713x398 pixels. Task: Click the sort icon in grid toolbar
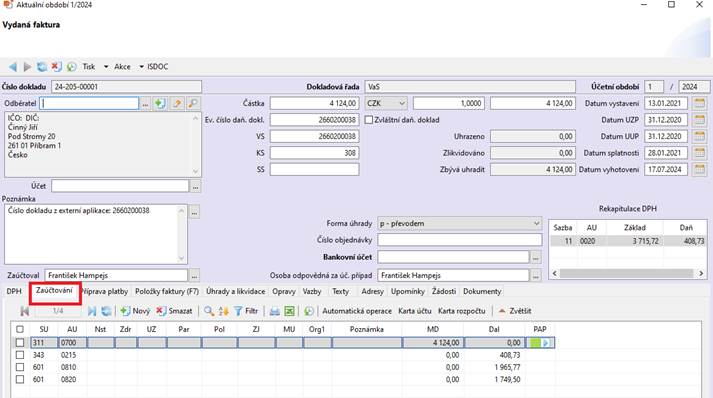pos(223,311)
